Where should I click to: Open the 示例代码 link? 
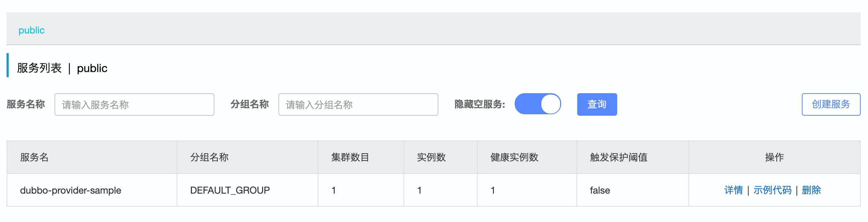click(772, 190)
